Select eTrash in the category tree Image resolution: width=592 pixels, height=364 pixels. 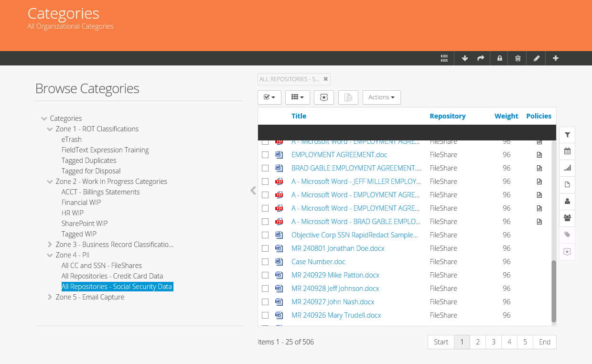(72, 139)
